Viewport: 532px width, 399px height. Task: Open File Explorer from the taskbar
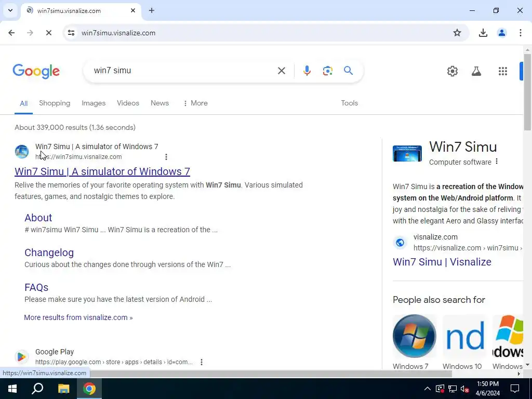63,389
